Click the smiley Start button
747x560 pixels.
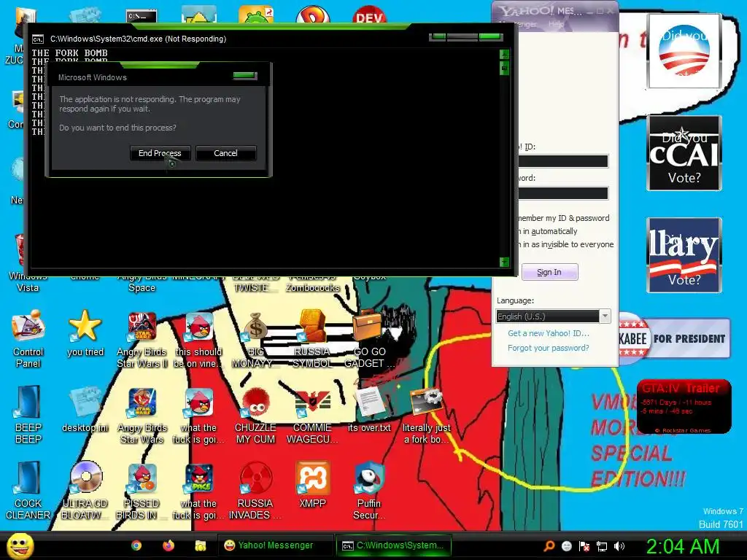coord(20,545)
